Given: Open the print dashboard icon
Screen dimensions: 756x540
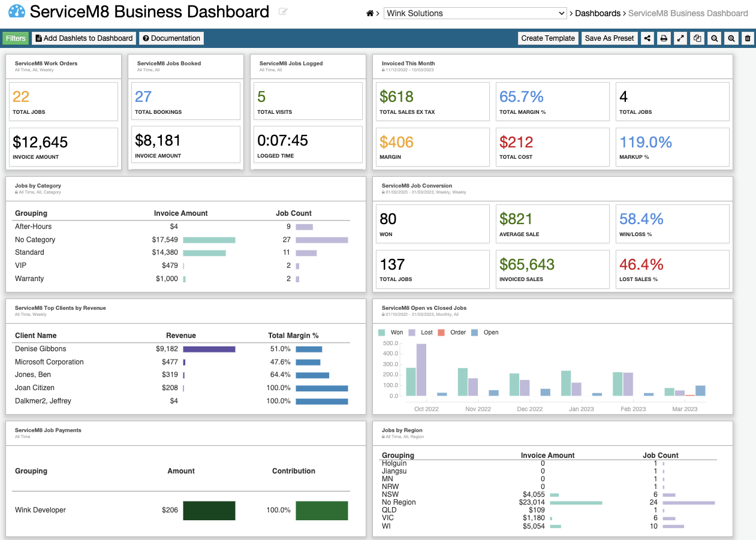Looking at the screenshot, I should (663, 38).
